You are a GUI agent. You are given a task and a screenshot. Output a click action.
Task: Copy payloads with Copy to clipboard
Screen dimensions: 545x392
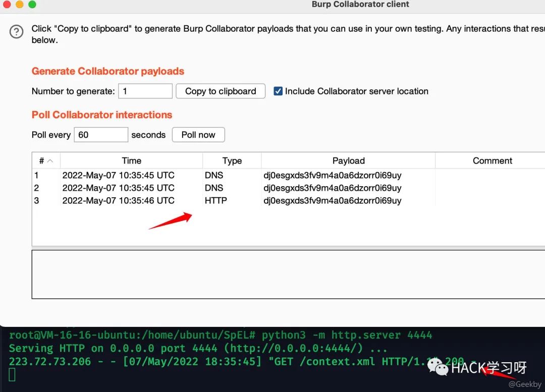[x=221, y=91]
